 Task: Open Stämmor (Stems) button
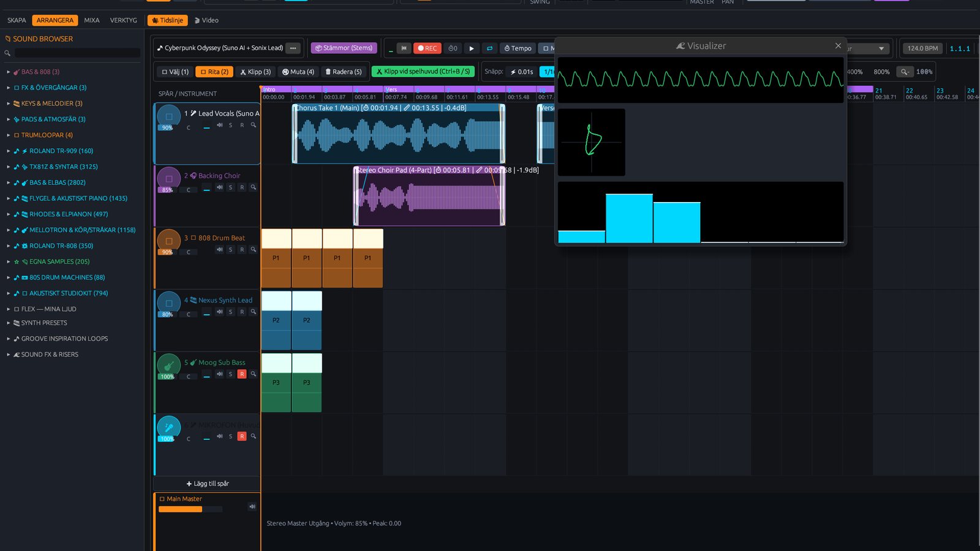pos(344,48)
